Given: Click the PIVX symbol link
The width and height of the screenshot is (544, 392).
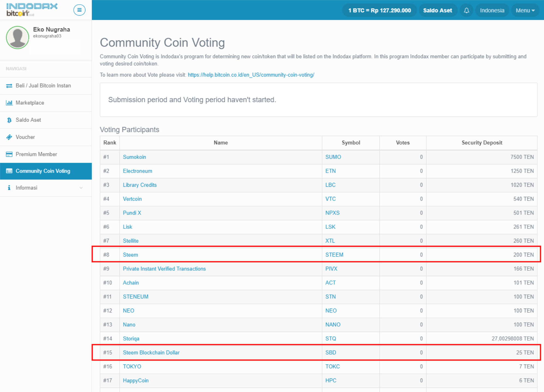Looking at the screenshot, I should click(x=331, y=269).
